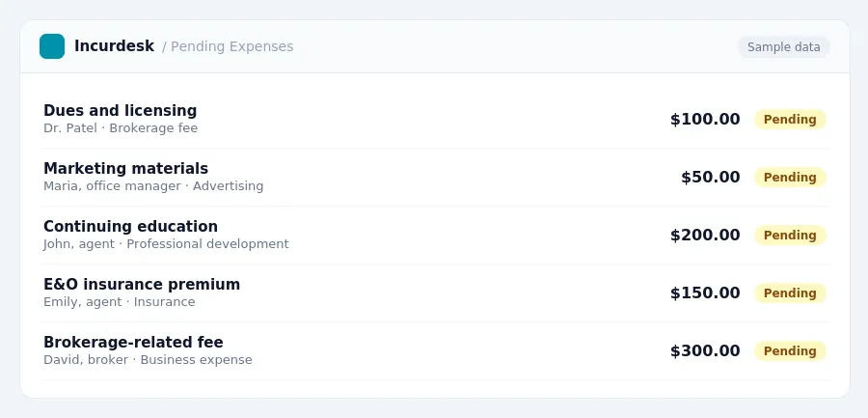Click the Dr. Patel Brokerage fee subtitle
The width and height of the screenshot is (868, 418).
[121, 128]
